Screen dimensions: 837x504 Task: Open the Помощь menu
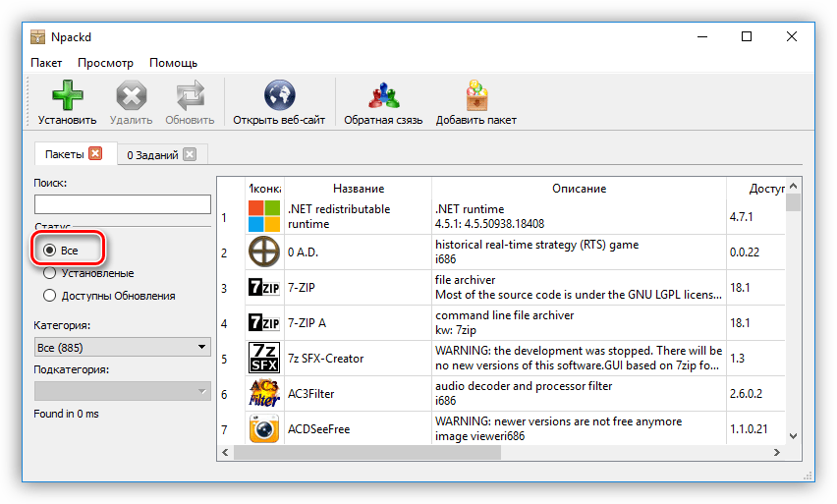click(x=173, y=63)
